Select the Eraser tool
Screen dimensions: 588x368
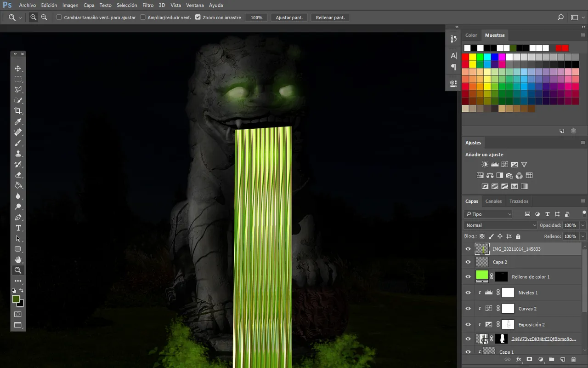tap(18, 175)
